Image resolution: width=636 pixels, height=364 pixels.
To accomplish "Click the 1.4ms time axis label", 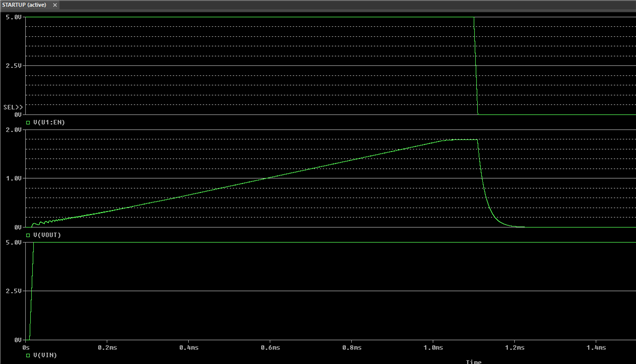I will tap(596, 347).
